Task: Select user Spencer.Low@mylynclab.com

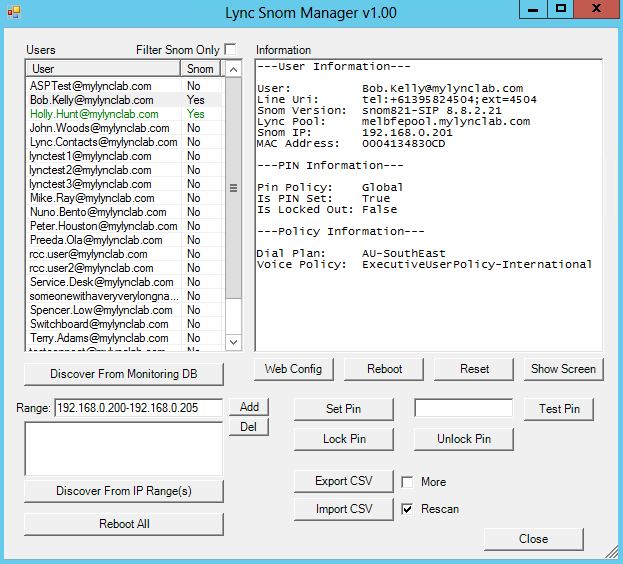Action: 125,310
